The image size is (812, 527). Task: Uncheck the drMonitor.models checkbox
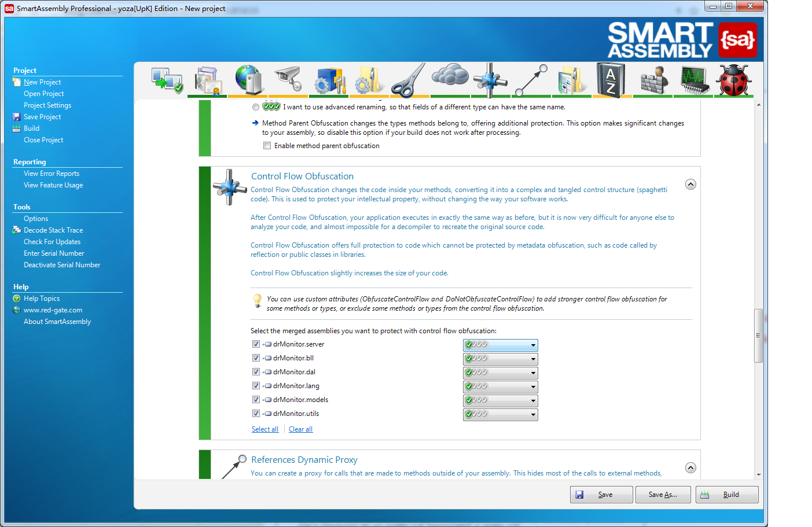point(256,399)
